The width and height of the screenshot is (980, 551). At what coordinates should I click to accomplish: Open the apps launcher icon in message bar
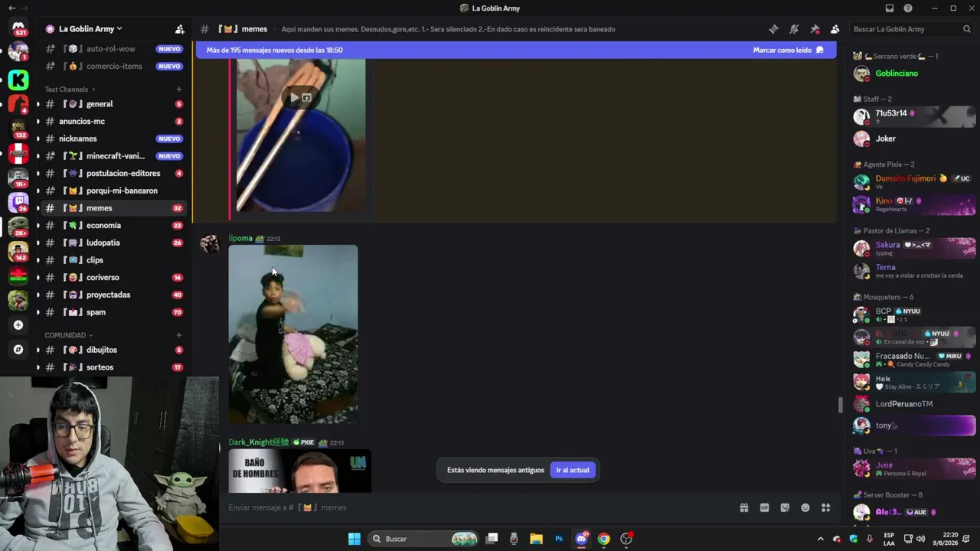click(825, 507)
